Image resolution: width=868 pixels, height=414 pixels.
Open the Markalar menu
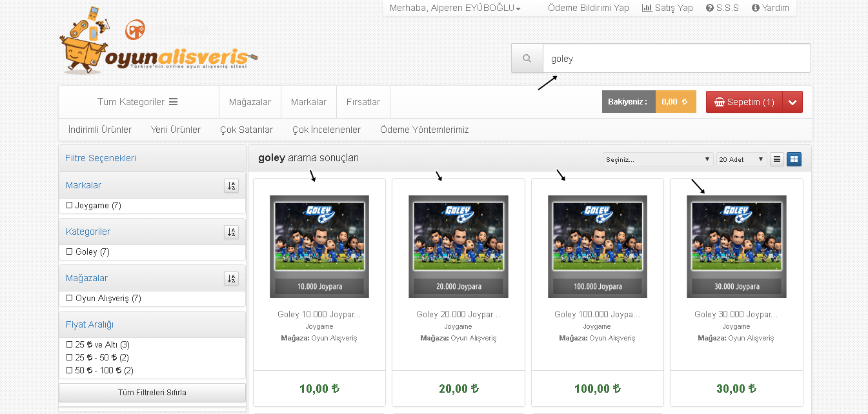(308, 102)
